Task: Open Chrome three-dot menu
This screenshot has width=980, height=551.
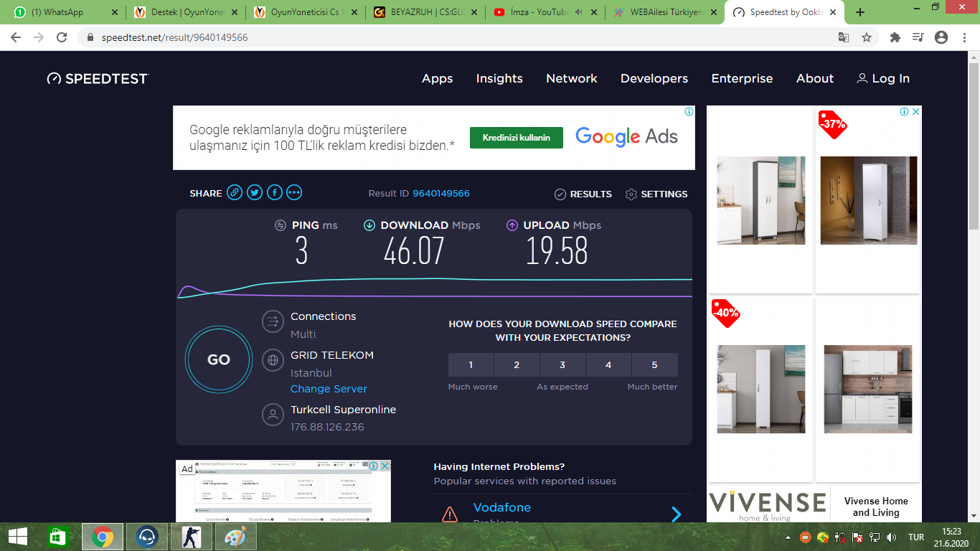Action: pos(963,37)
